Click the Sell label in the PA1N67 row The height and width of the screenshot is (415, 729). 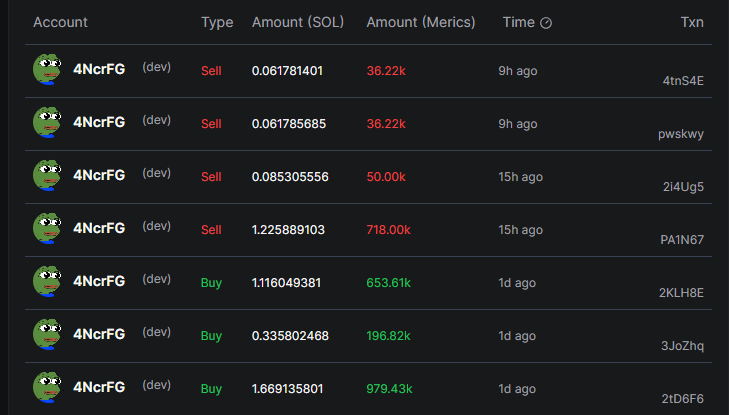click(x=211, y=230)
